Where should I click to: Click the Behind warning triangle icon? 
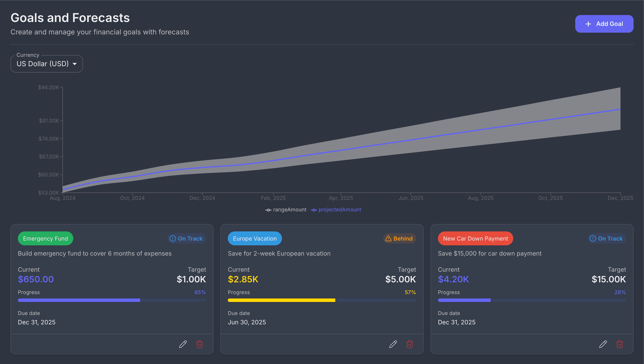pyautogui.click(x=388, y=238)
